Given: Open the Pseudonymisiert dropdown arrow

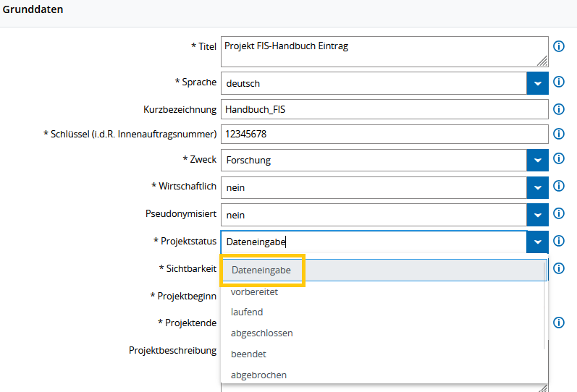Looking at the screenshot, I should (537, 215).
